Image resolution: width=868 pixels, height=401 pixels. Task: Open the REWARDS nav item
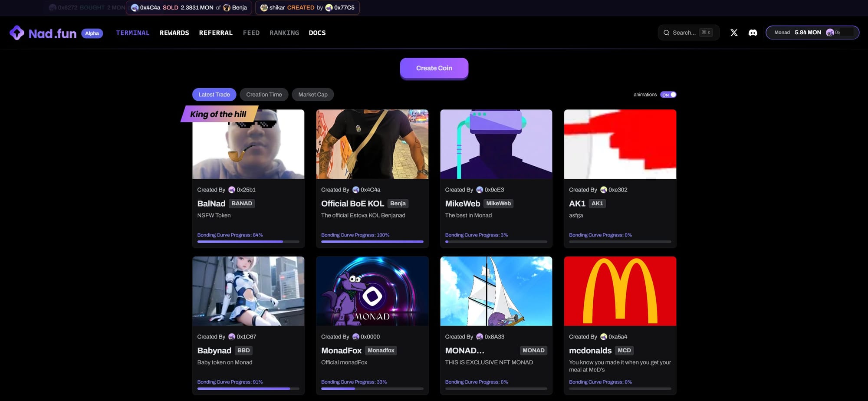coord(174,33)
